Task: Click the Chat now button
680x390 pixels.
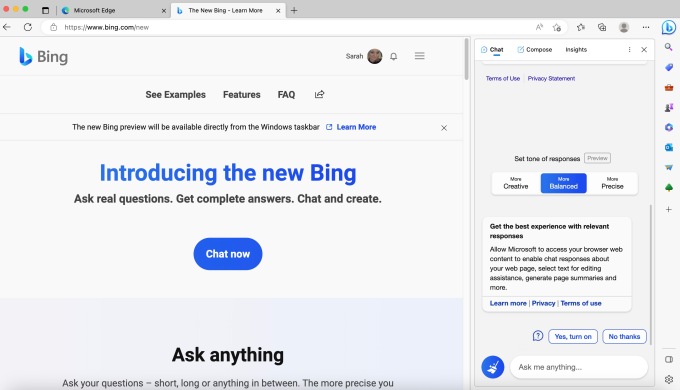Action: pos(228,254)
